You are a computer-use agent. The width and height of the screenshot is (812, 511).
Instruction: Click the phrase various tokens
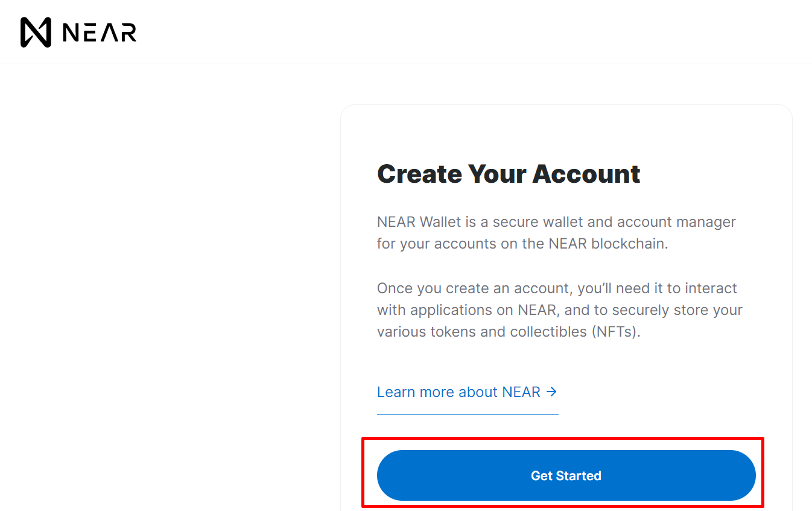(x=428, y=332)
